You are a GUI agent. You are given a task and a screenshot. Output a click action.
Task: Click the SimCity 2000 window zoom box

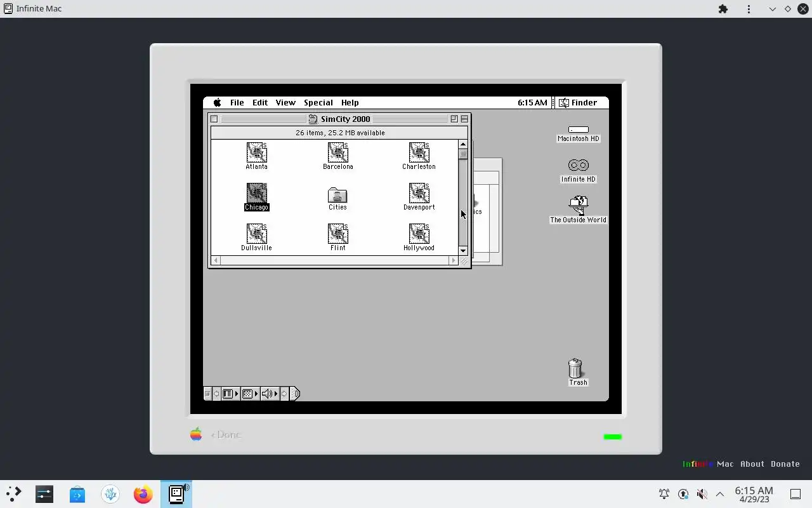coord(454,119)
